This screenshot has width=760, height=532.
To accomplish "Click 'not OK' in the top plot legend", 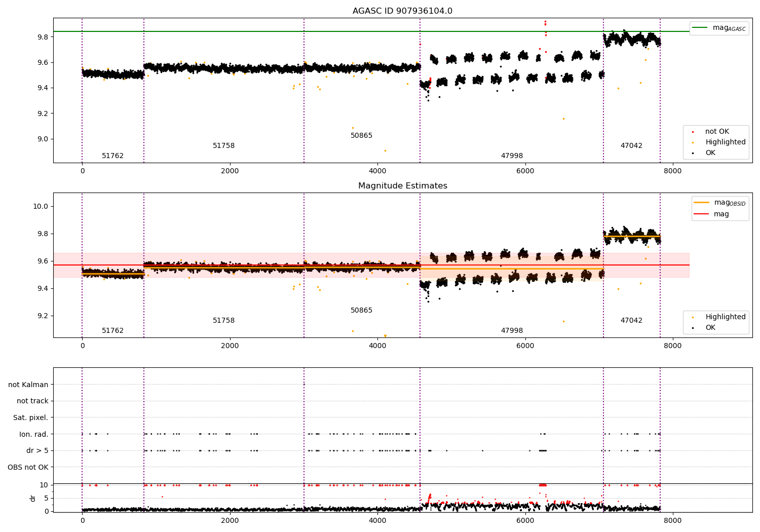I will pyautogui.click(x=717, y=132).
